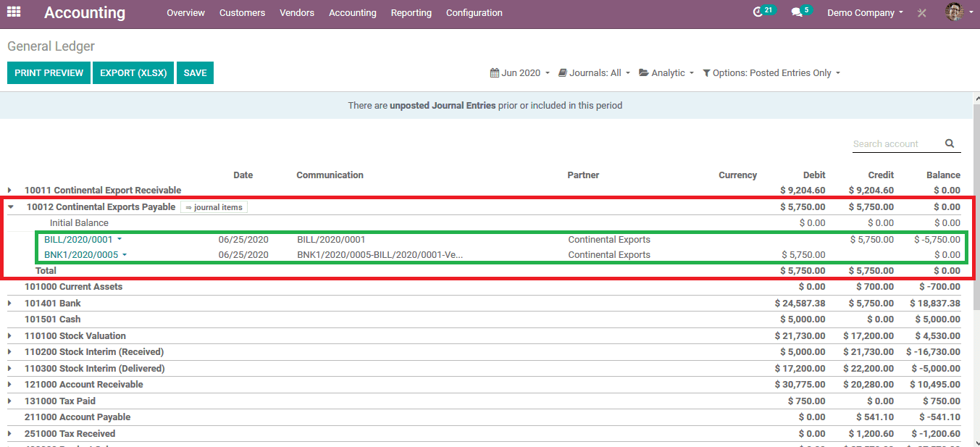
Task: Open Options: Posted Entries Only dropdown
Action: tap(771, 73)
